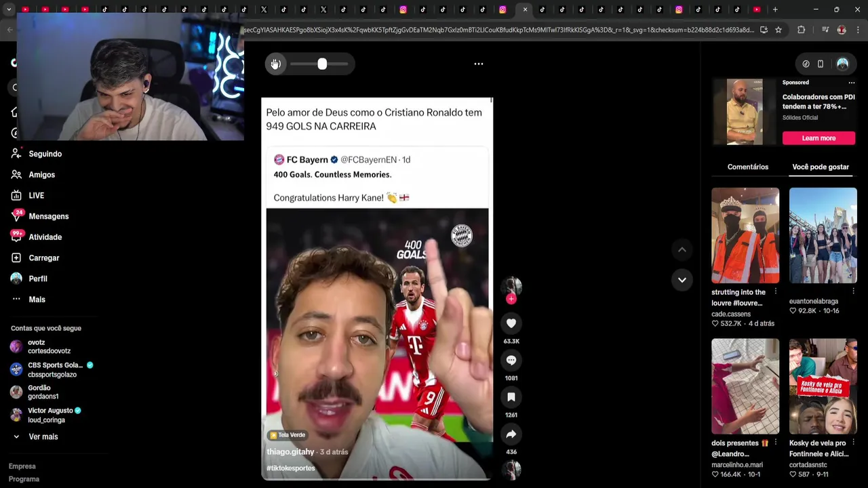Open the browser media control icon
The height and width of the screenshot is (488, 868).
point(825,30)
